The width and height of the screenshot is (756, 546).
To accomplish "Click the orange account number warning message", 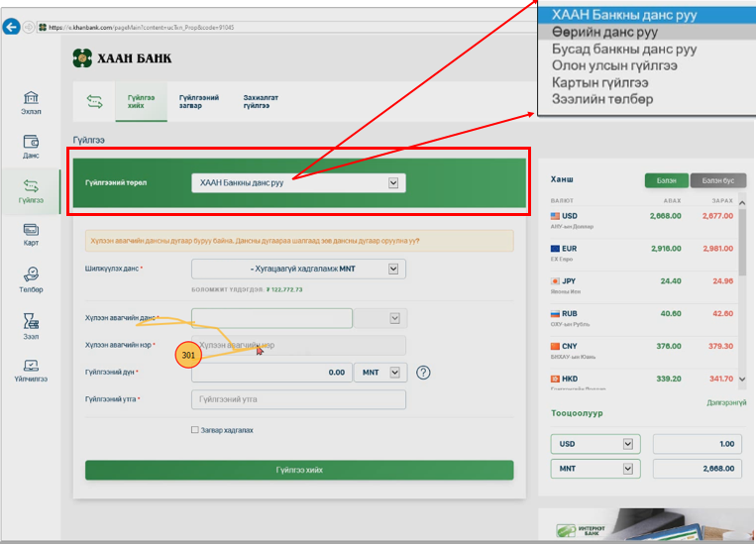I will 299,241.
